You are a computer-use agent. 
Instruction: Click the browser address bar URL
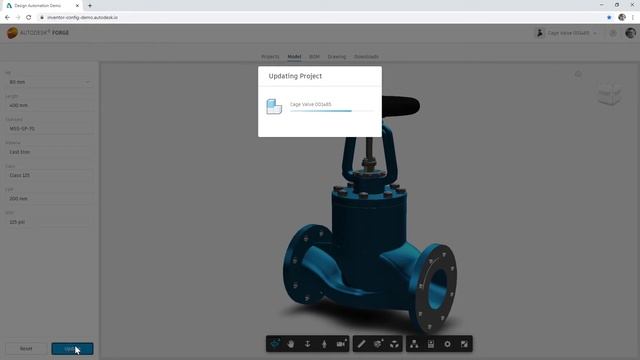pos(82,18)
